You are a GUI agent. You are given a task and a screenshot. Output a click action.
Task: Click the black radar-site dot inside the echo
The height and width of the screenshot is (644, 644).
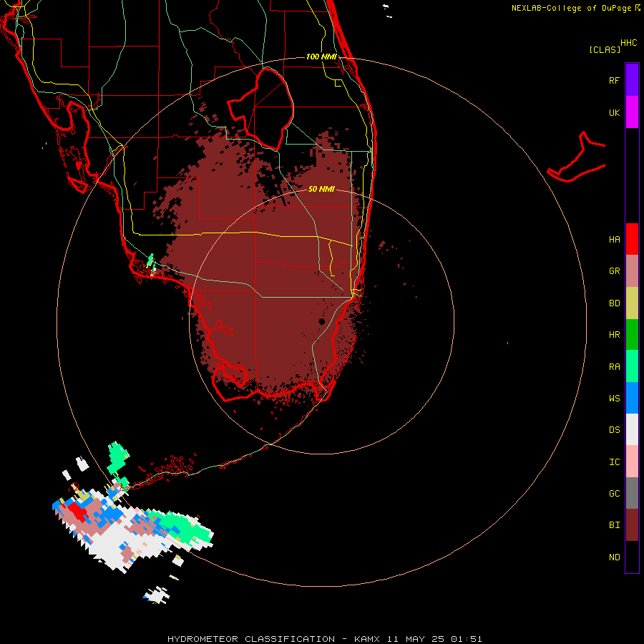(x=322, y=321)
